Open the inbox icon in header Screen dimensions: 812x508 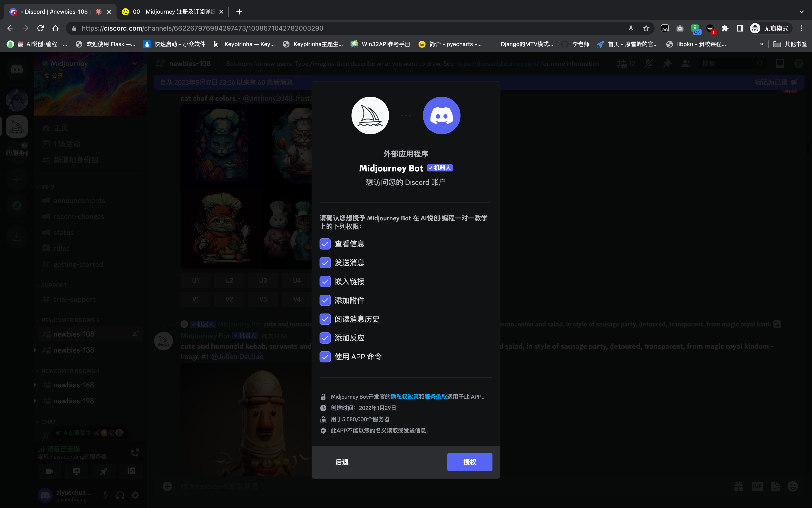pyautogui.click(x=780, y=63)
